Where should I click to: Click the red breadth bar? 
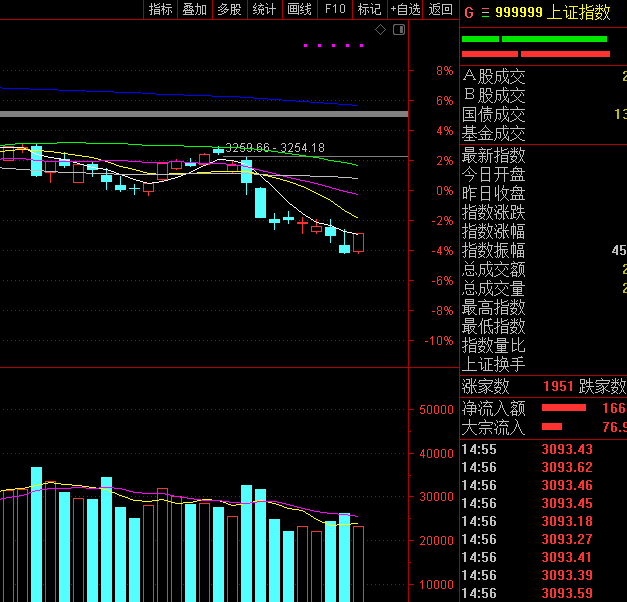pyautogui.click(x=536, y=54)
